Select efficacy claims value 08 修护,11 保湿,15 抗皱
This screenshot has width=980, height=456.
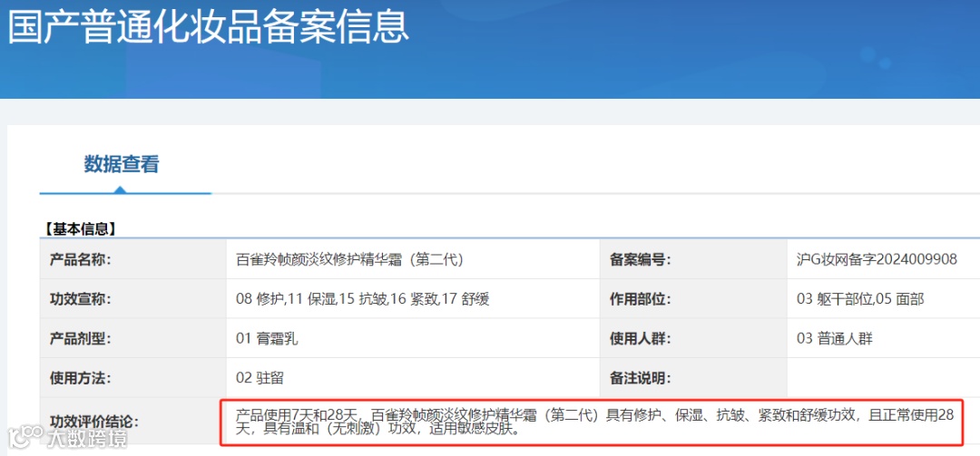pyautogui.click(x=362, y=299)
